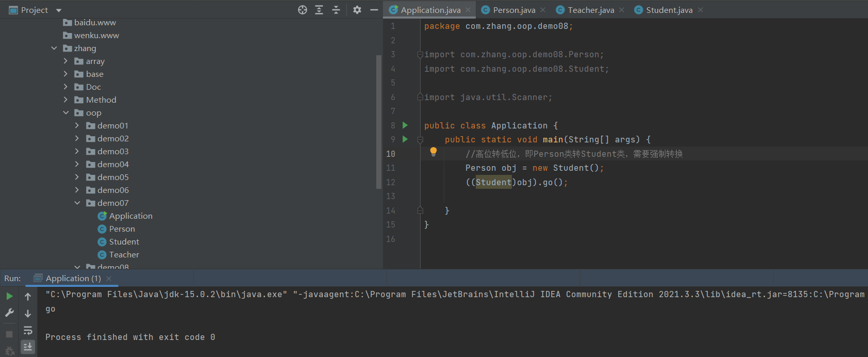868x357 pixels.
Task: Switch to Student.java tab
Action: pyautogui.click(x=669, y=10)
